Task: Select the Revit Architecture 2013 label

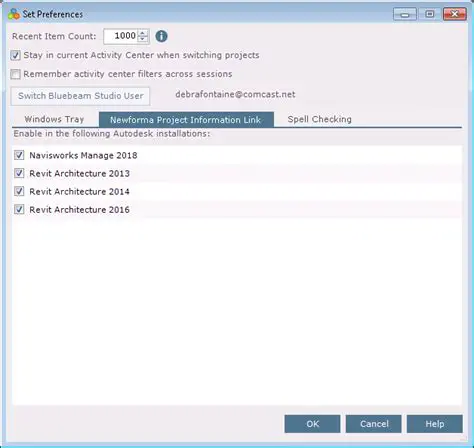Action: pos(79,173)
